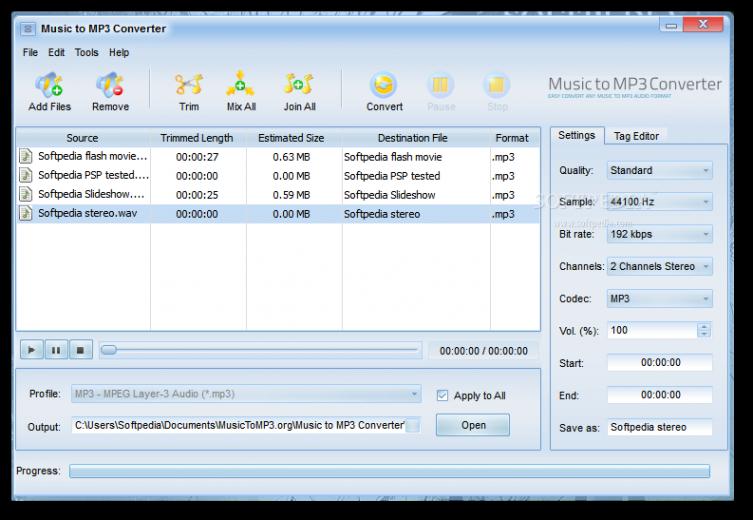
Task: Switch to the Tag Editor tab
Action: pos(636,136)
